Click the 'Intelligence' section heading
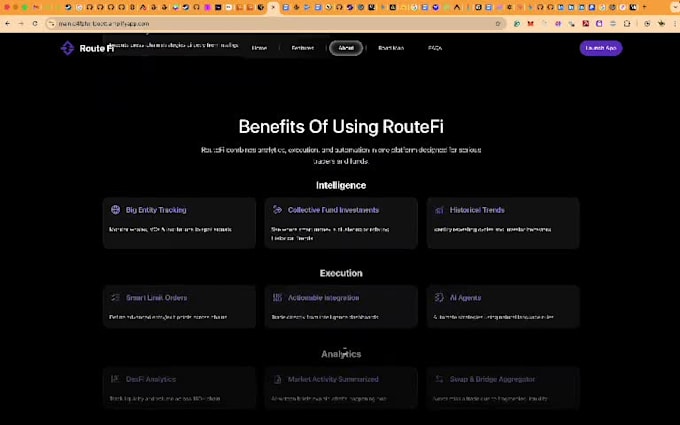 [341, 185]
